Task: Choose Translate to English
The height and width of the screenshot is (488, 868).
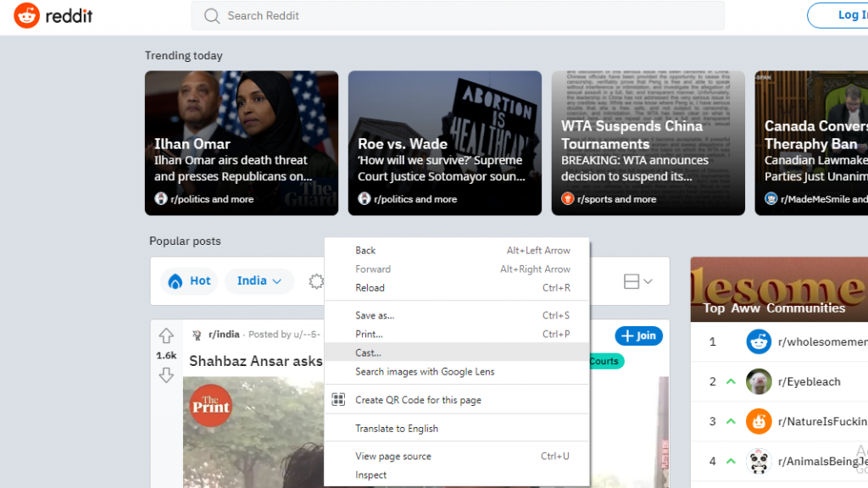Action: point(457,428)
